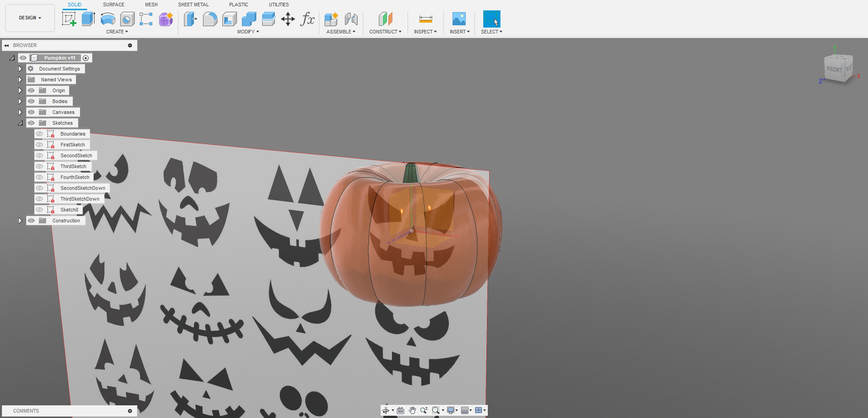Switch to the UTILITIES tab
Image resolution: width=868 pixels, height=418 pixels.
[x=279, y=5]
